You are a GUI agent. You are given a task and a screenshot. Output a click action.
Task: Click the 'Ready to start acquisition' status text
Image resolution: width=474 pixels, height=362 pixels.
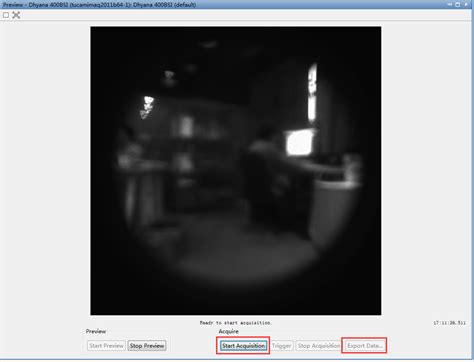tap(235, 323)
